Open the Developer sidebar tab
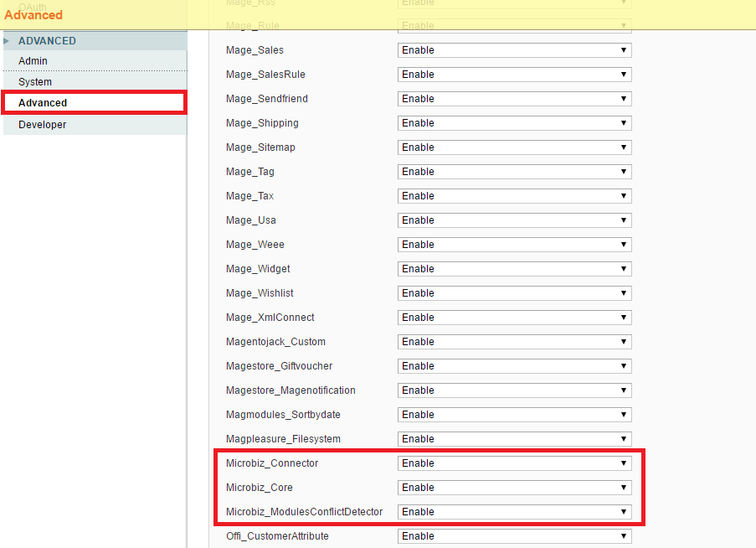This screenshot has height=548, width=756. click(95, 125)
